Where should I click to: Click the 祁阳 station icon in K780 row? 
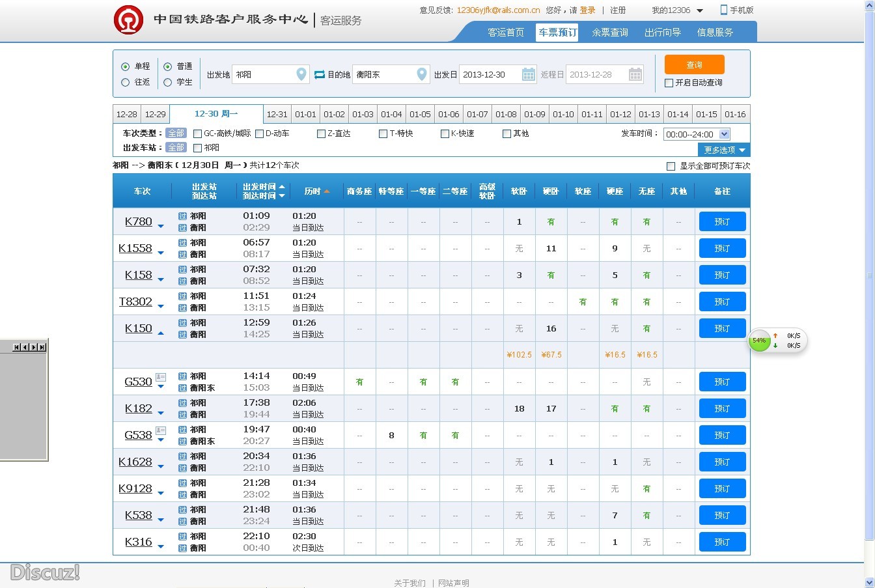(x=182, y=216)
